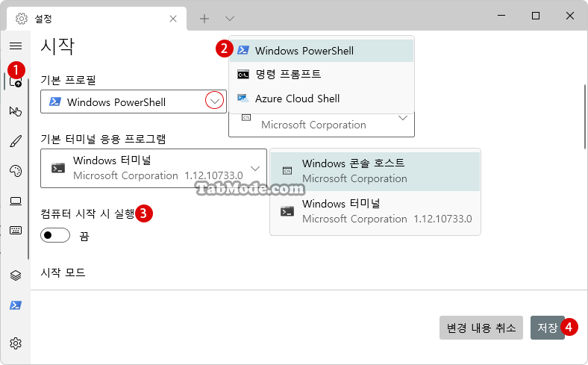Choose Windows 콘솔 호스트 option
The image size is (588, 365).
click(x=375, y=171)
